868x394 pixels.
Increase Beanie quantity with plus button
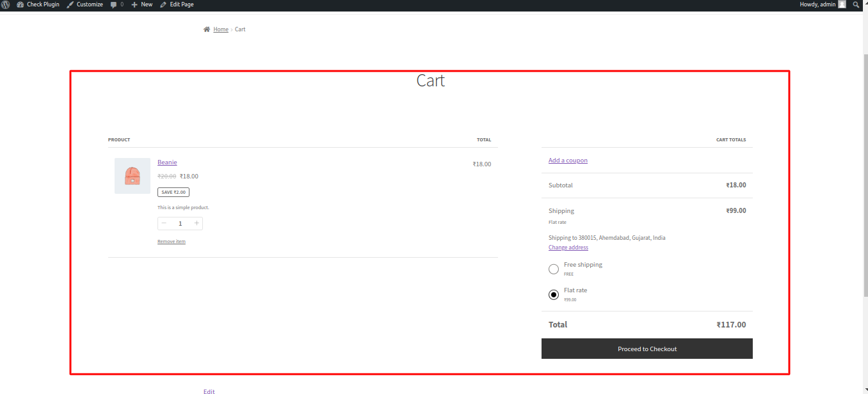click(x=197, y=223)
